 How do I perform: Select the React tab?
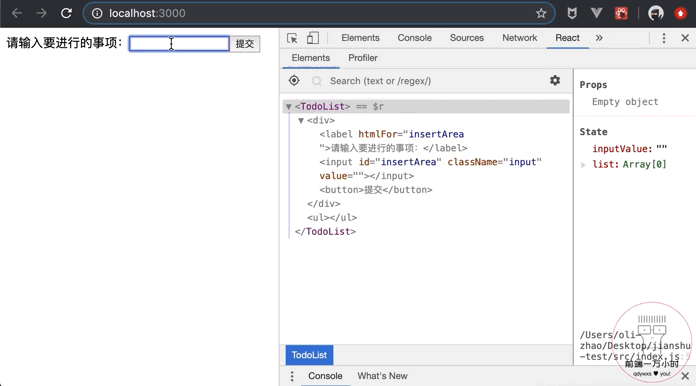coord(567,38)
